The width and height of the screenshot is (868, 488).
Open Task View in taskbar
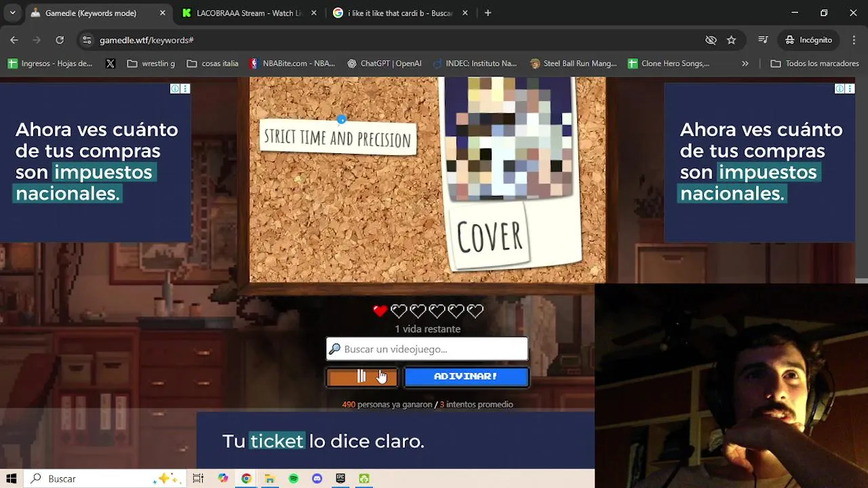[x=198, y=479]
